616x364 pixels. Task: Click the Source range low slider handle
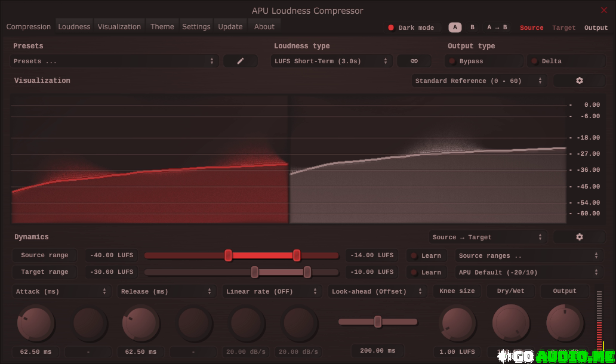[228, 255]
